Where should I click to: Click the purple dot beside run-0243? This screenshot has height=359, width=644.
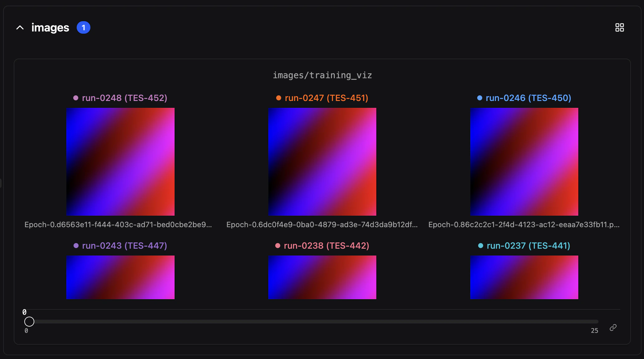[x=75, y=246]
